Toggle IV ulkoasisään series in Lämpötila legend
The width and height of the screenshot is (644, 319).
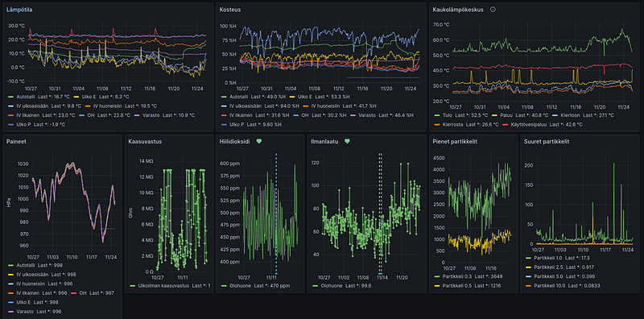pos(31,106)
